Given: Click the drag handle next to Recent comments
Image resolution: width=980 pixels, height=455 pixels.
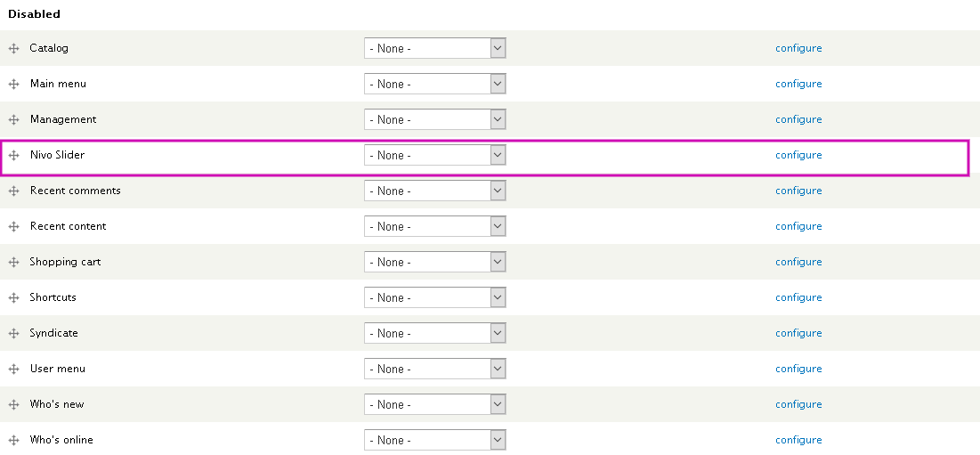Looking at the screenshot, I should click(x=13, y=191).
